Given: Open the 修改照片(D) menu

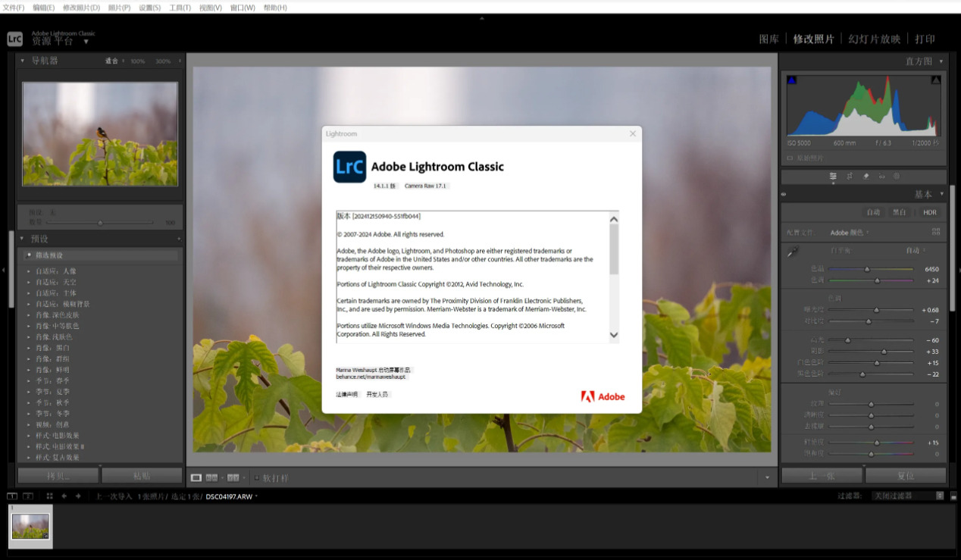Looking at the screenshot, I should [81, 8].
